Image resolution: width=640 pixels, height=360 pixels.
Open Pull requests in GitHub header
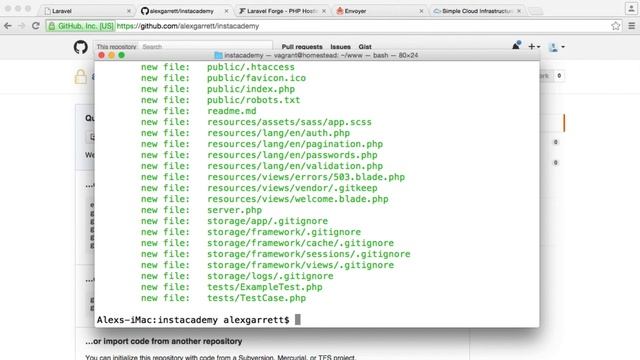(x=302, y=47)
